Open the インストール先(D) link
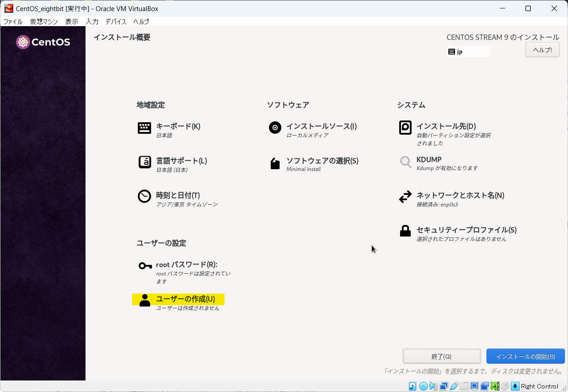 [446, 126]
